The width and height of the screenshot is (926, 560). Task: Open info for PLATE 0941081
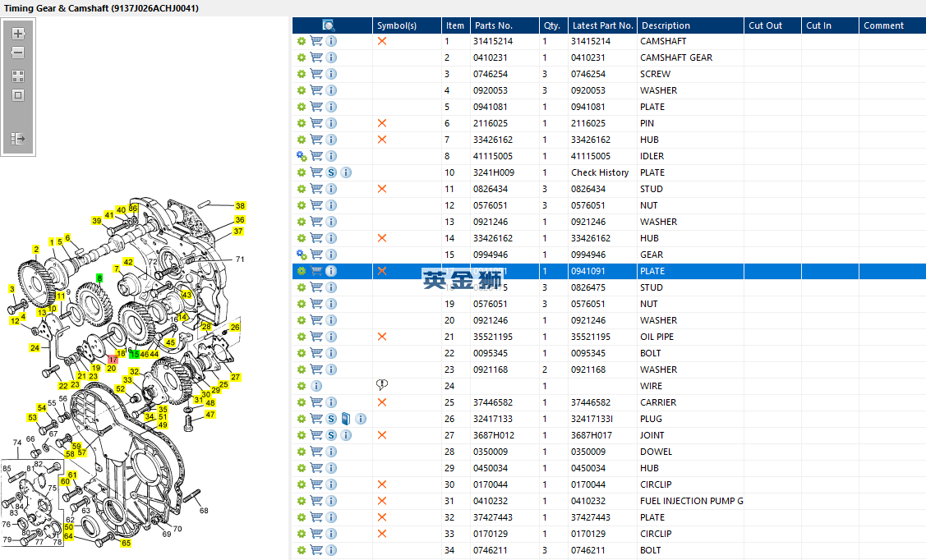331,107
